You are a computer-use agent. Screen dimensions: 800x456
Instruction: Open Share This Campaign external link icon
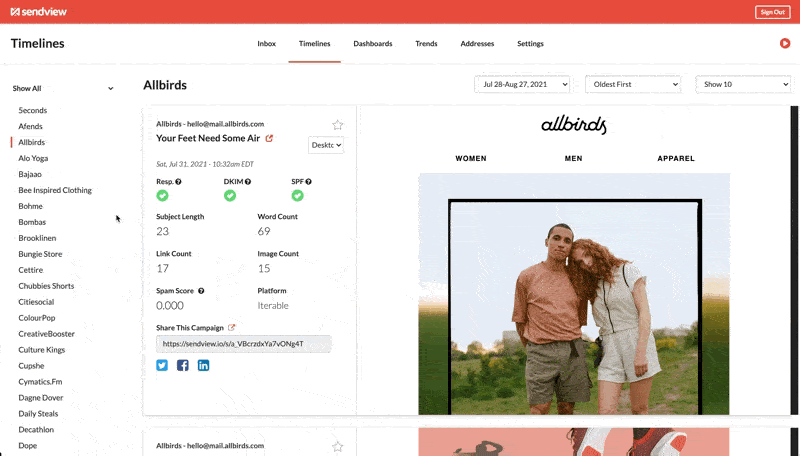tap(232, 327)
